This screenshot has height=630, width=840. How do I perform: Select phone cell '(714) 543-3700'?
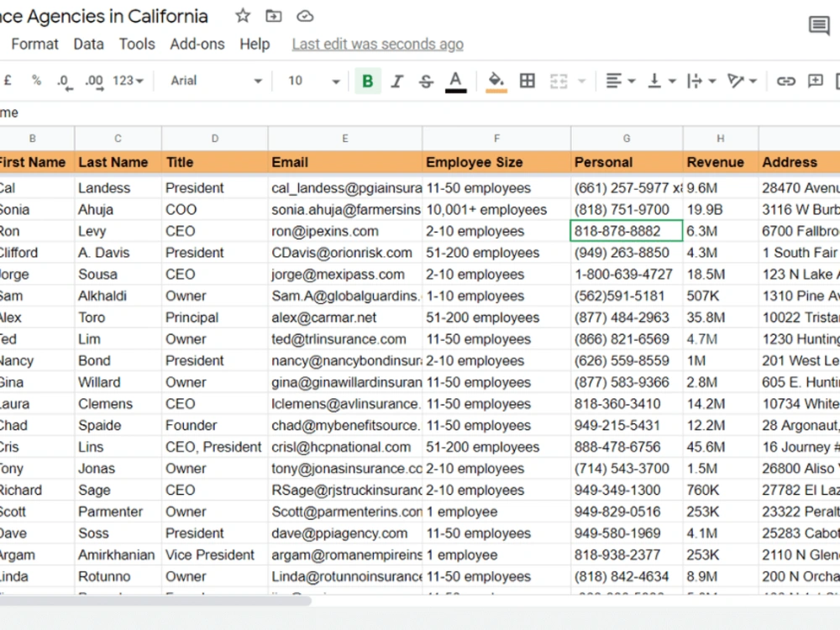627,468
